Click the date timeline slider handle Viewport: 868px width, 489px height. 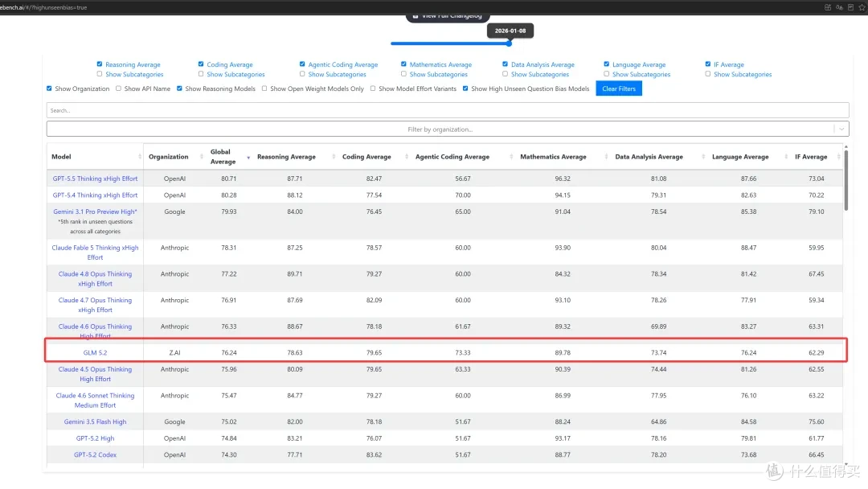coord(509,43)
